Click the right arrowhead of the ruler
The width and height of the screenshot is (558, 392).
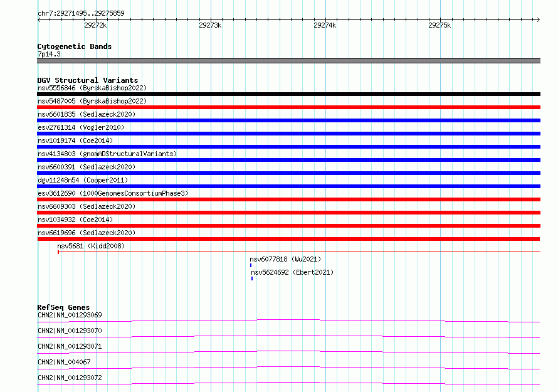[539, 19]
